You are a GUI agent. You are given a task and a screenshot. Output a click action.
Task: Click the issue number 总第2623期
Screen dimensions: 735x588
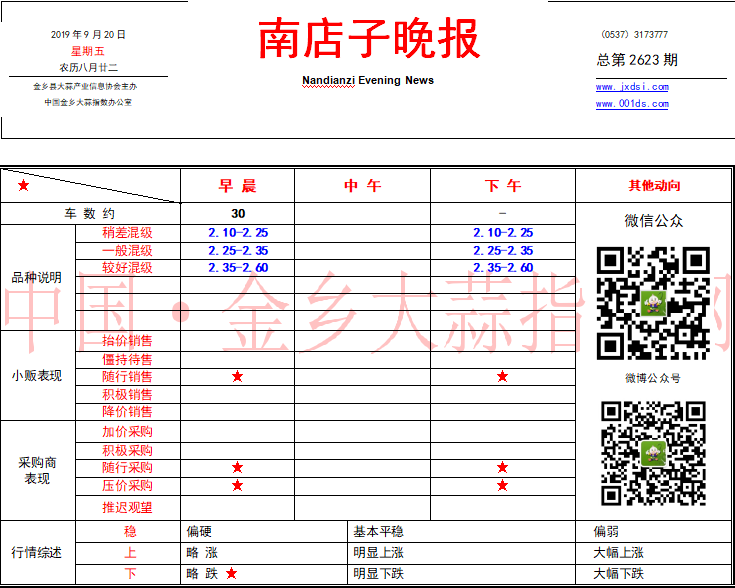[637, 60]
